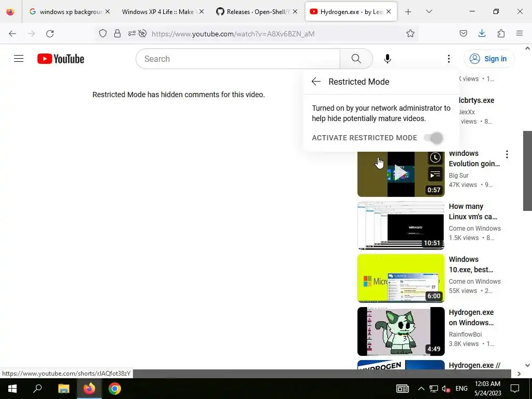Open network icon in system tray
This screenshot has height=399, width=532.
(434, 389)
